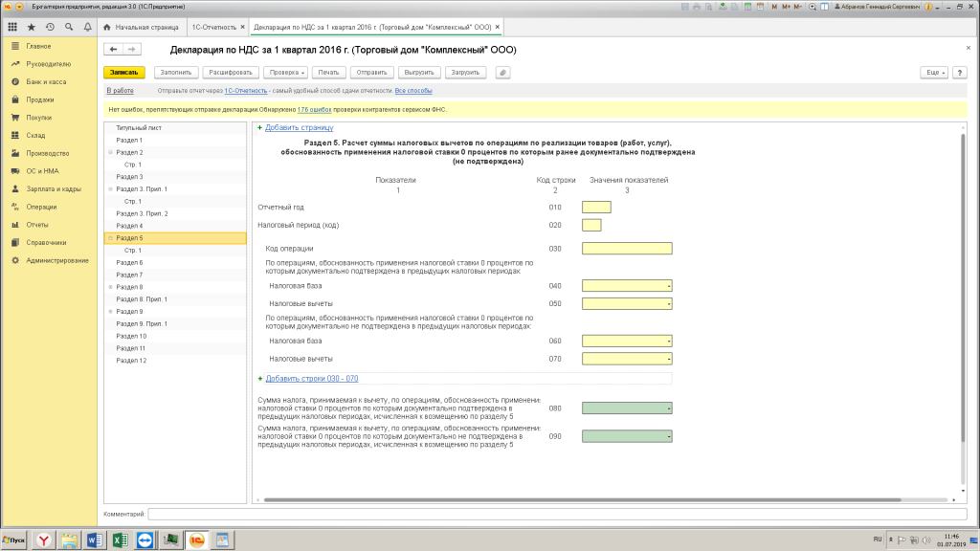Open Word from the taskbar
This screenshot has width=980, height=551.
tap(95, 540)
